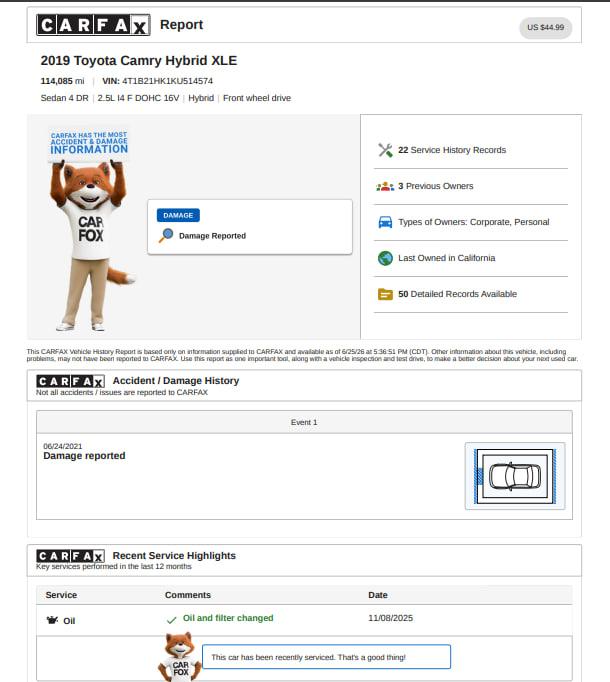The width and height of the screenshot is (610, 682).
Task: Click the green checkmark beside Oil and filter changed
Action: [171, 620]
